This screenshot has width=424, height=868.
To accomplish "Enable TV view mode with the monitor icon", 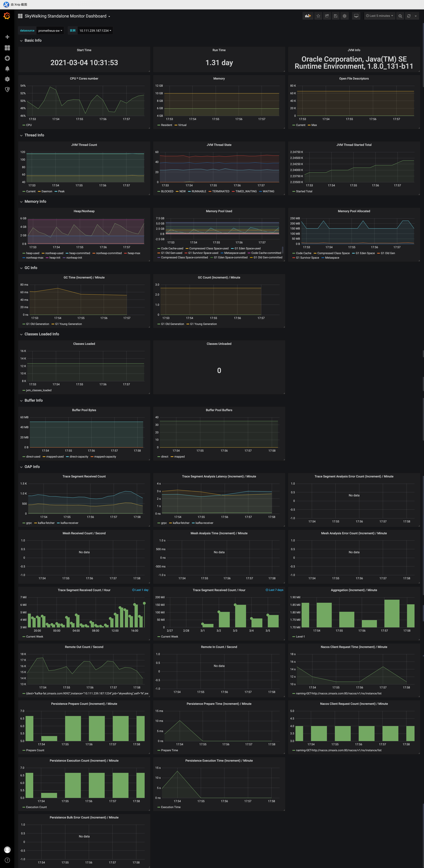I will [x=356, y=16].
